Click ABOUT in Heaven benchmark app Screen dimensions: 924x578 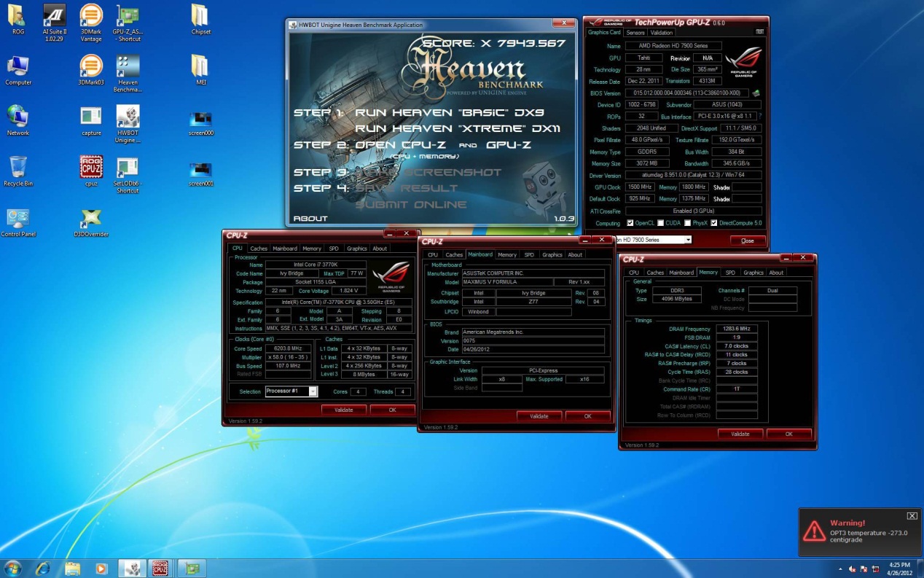click(x=310, y=219)
